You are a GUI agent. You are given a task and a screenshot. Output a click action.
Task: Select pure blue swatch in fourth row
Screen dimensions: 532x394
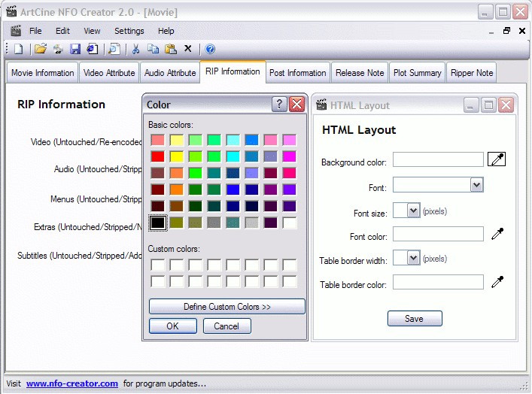233,189
